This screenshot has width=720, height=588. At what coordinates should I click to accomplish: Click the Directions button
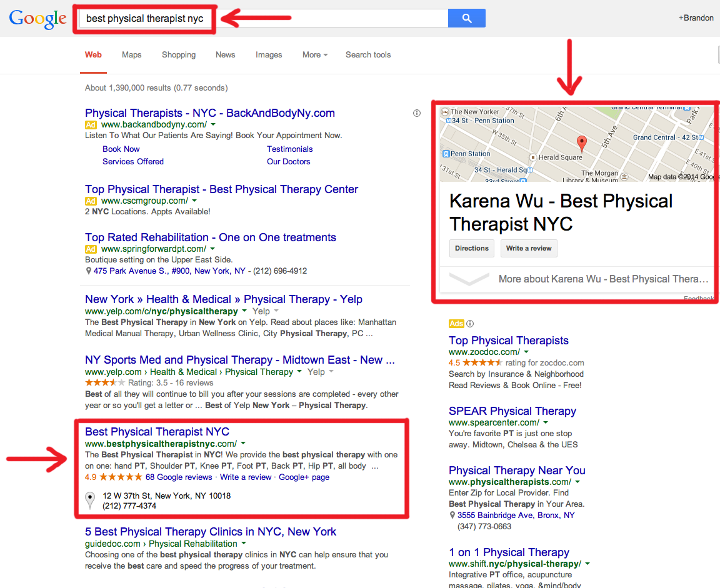472,248
